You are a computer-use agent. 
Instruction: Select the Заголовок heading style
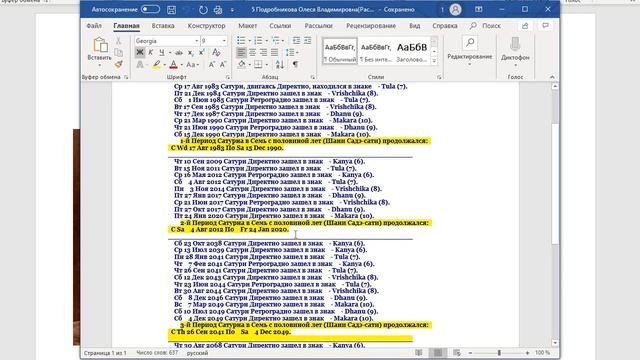tap(412, 51)
